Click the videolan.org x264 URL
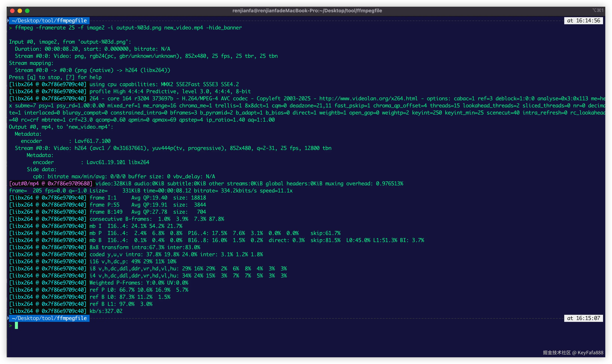This screenshot has height=364, width=612. (368, 99)
